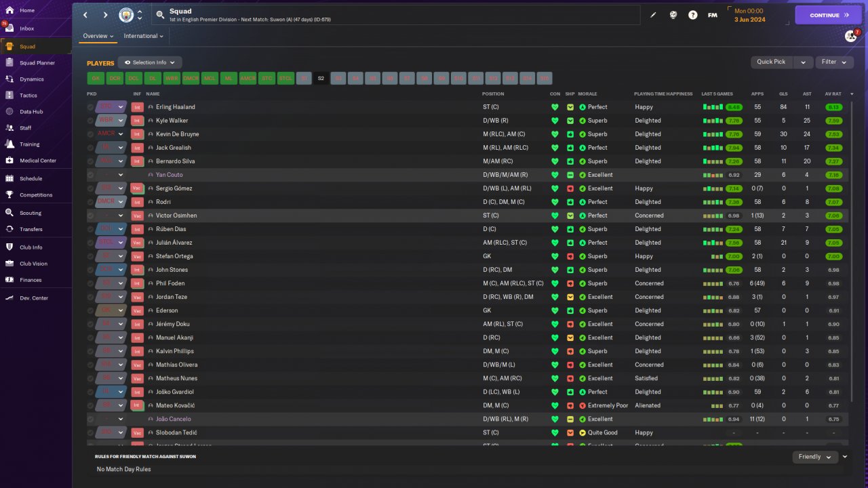Open the Medical Center icon
The height and width of the screenshot is (488, 868).
[x=9, y=161]
